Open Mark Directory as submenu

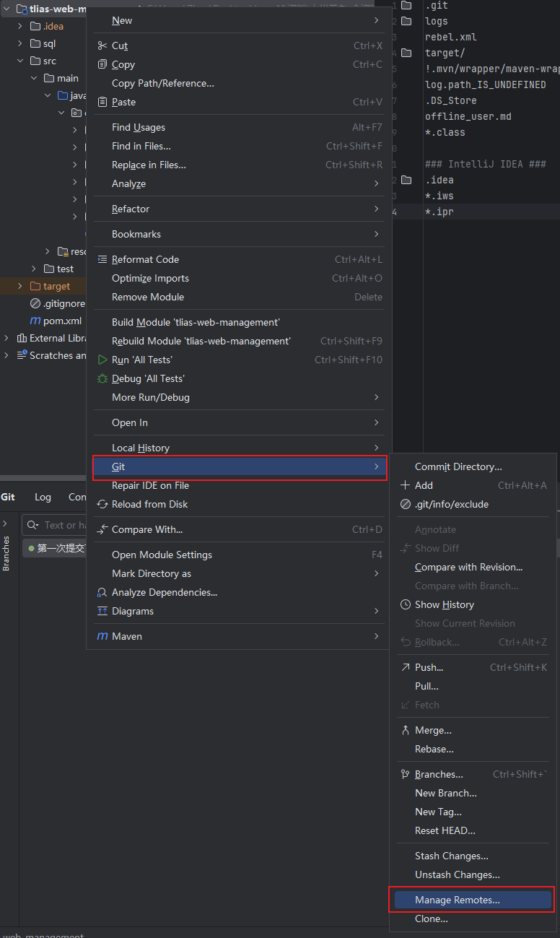tap(238, 573)
